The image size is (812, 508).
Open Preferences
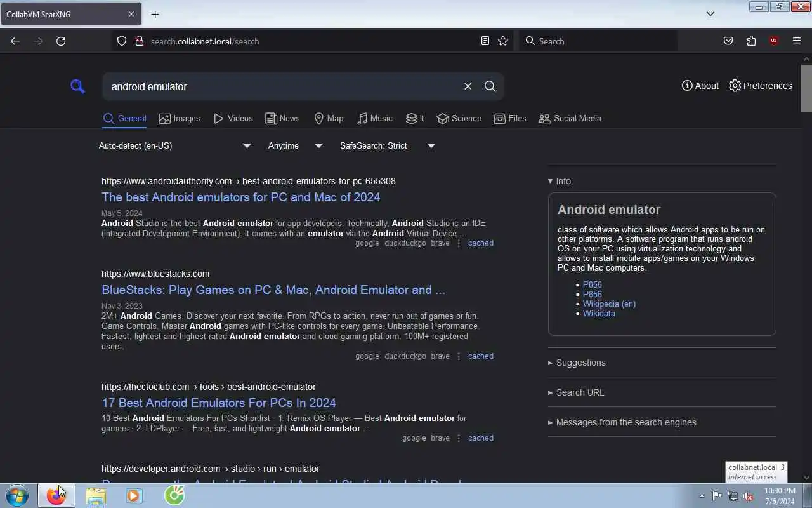click(x=761, y=86)
